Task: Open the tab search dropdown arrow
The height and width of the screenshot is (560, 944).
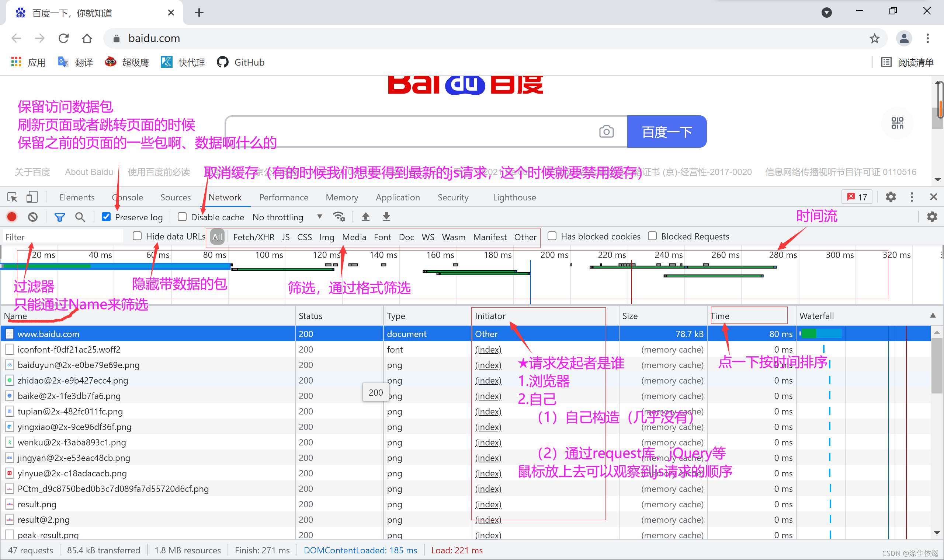Action: [x=827, y=13]
